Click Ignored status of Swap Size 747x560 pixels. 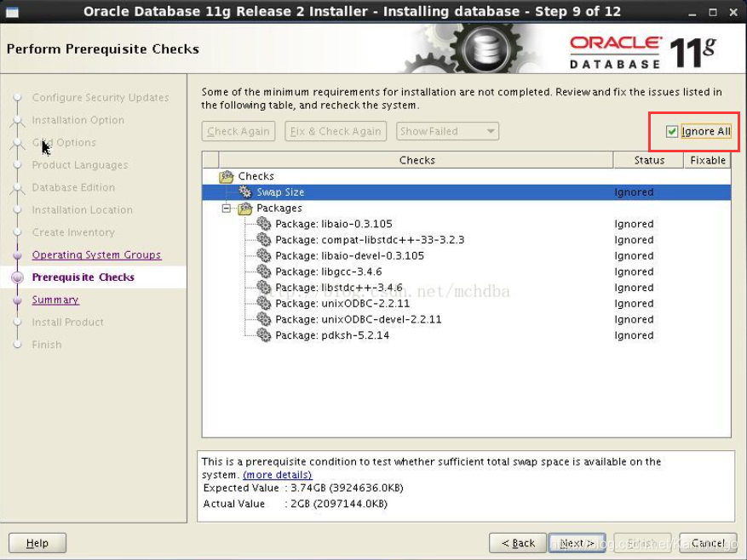tap(634, 191)
